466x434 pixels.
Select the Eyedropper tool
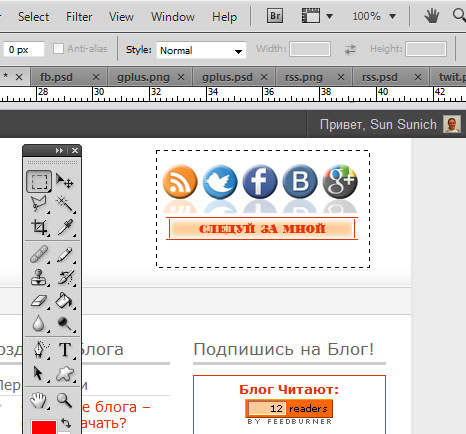click(x=65, y=227)
